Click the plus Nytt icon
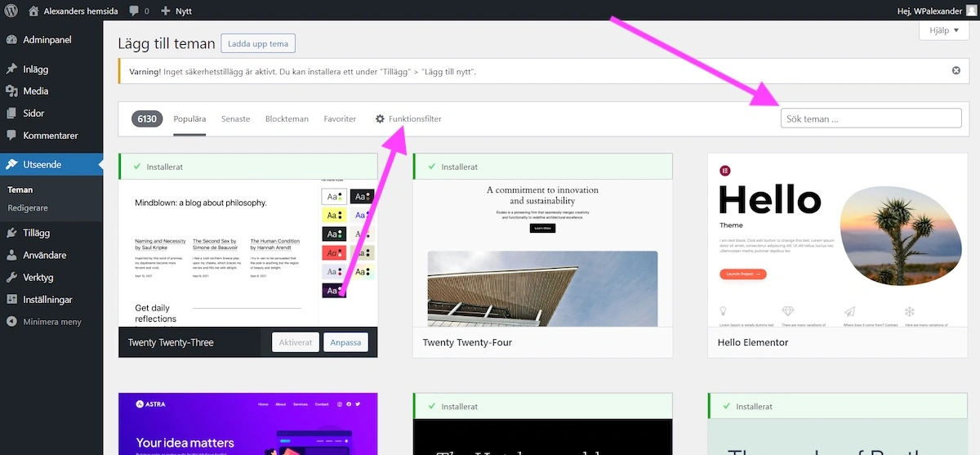Image resolution: width=980 pixels, height=455 pixels. click(x=166, y=11)
